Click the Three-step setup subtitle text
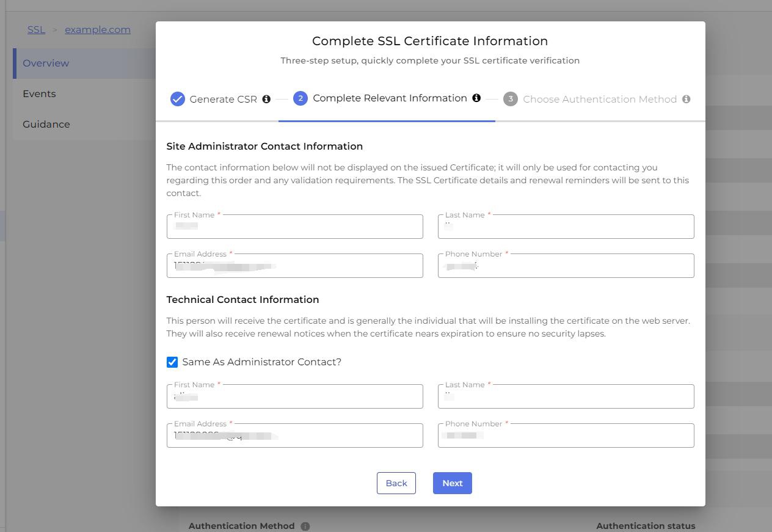 pos(430,60)
